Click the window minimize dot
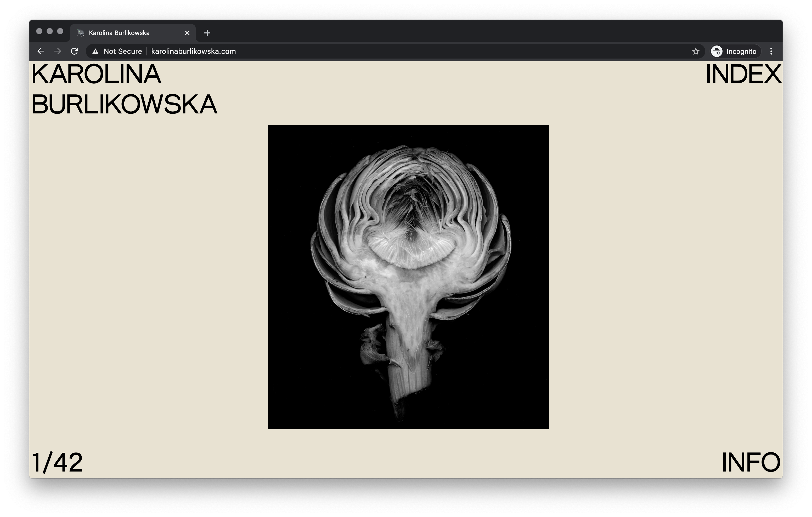812x517 pixels. click(49, 31)
